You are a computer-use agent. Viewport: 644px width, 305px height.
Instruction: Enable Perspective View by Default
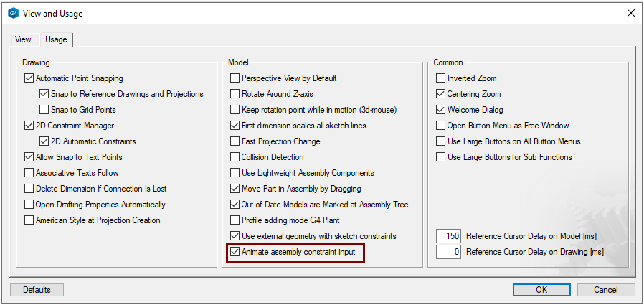(235, 78)
